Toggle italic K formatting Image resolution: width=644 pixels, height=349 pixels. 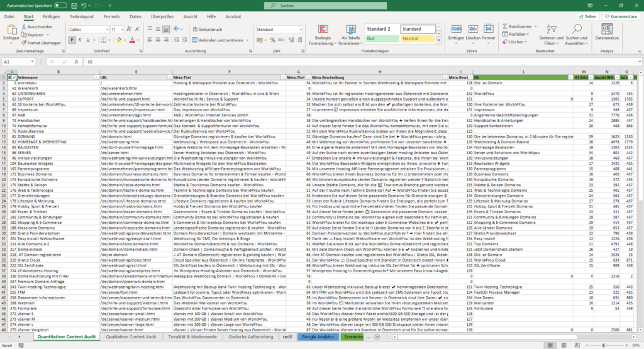coord(80,40)
